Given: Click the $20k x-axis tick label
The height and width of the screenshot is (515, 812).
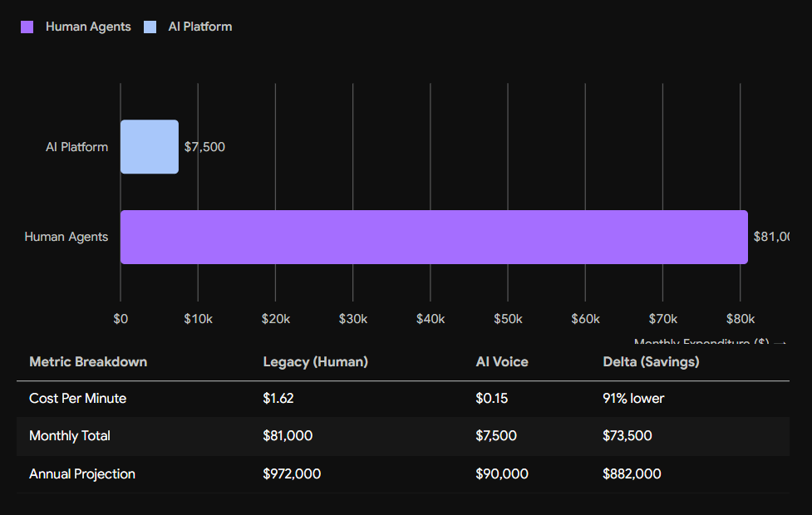Looking at the screenshot, I should click(275, 319).
